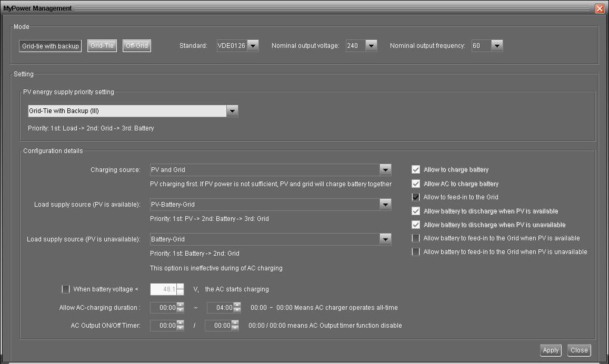The height and width of the screenshot is (364, 609).
Task: Click AC-charging duration start time field
Action: pos(163,307)
